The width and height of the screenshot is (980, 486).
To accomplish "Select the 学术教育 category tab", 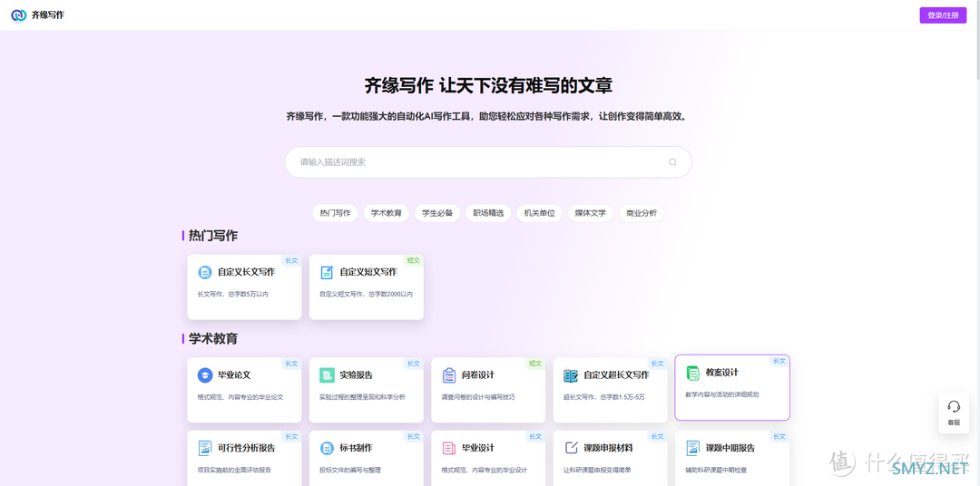I will (387, 213).
